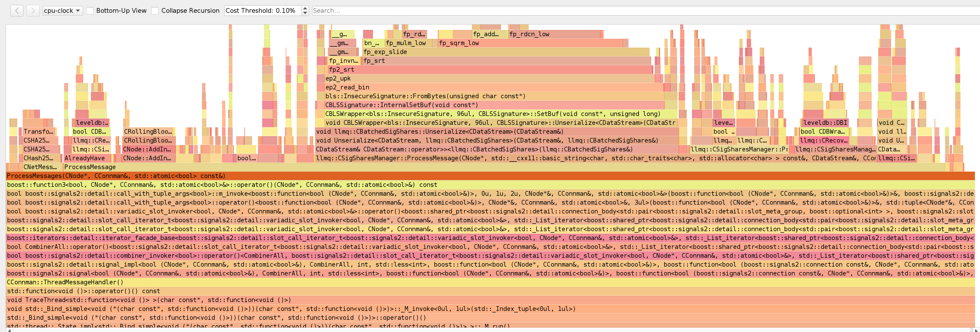Viewport: 980px width, 332px height.
Task: Select the ProcessMessage frame
Action: (504, 167)
